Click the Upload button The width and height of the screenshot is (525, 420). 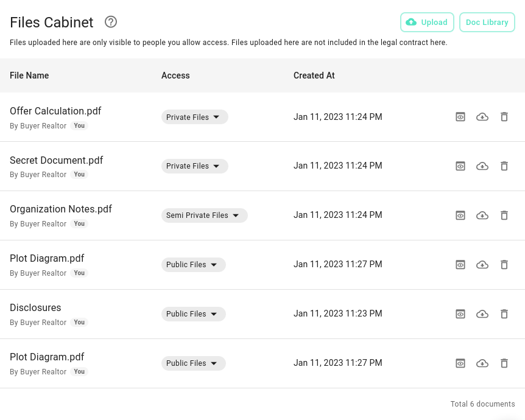click(x=427, y=22)
